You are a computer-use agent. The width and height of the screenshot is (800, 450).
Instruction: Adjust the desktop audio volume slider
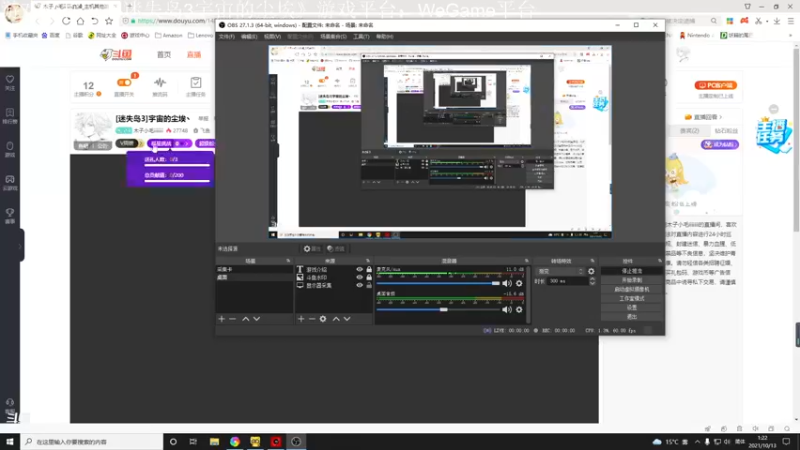[x=438, y=310]
